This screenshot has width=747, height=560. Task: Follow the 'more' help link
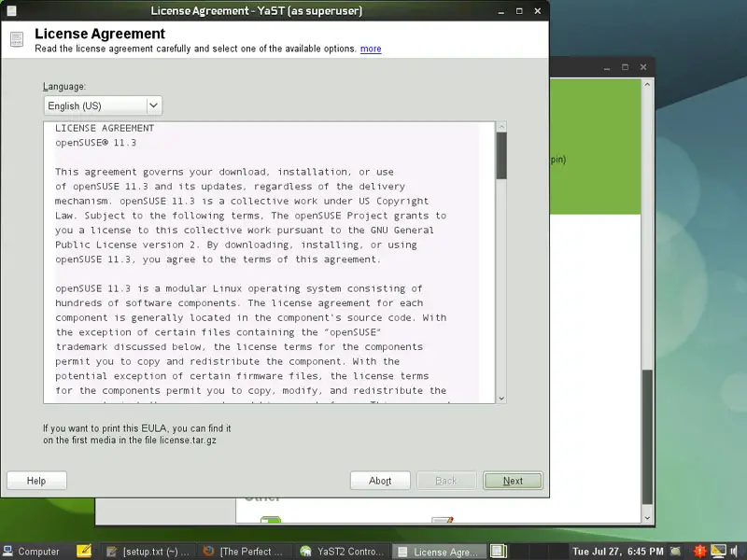pos(371,49)
